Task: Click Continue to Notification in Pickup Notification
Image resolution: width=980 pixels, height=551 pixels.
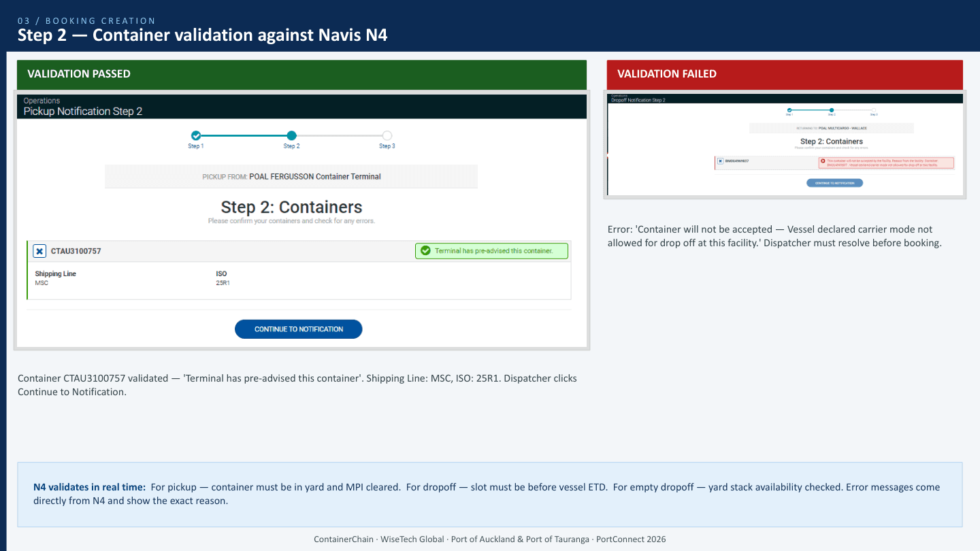Action: tap(298, 329)
